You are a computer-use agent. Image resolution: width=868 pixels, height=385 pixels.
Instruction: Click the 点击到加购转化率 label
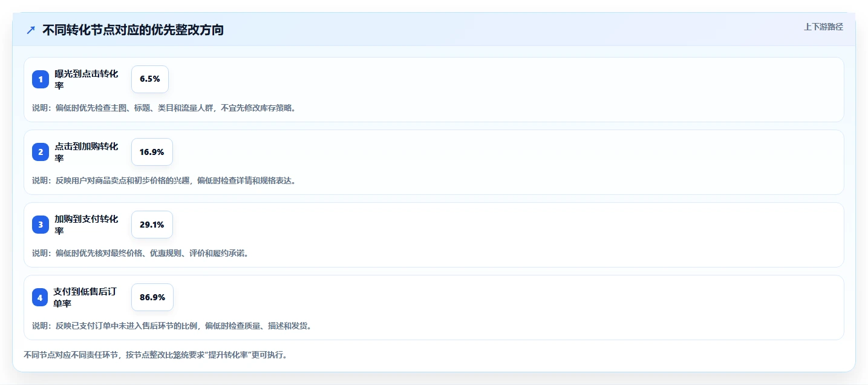click(86, 152)
